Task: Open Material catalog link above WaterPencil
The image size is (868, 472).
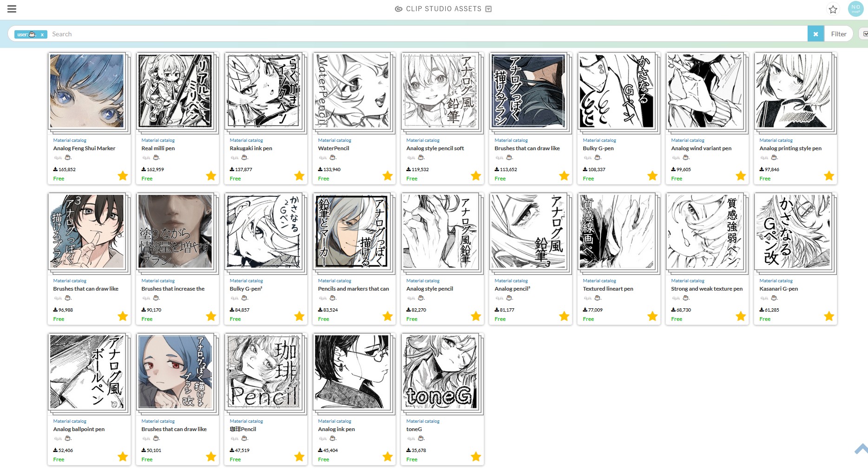Action: point(335,140)
